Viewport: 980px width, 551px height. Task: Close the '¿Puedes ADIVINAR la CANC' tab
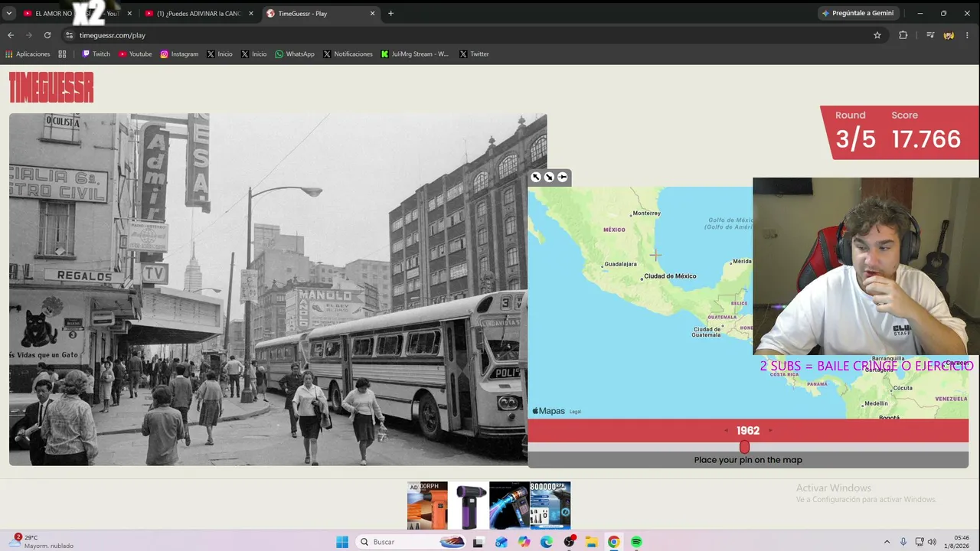[x=250, y=14]
